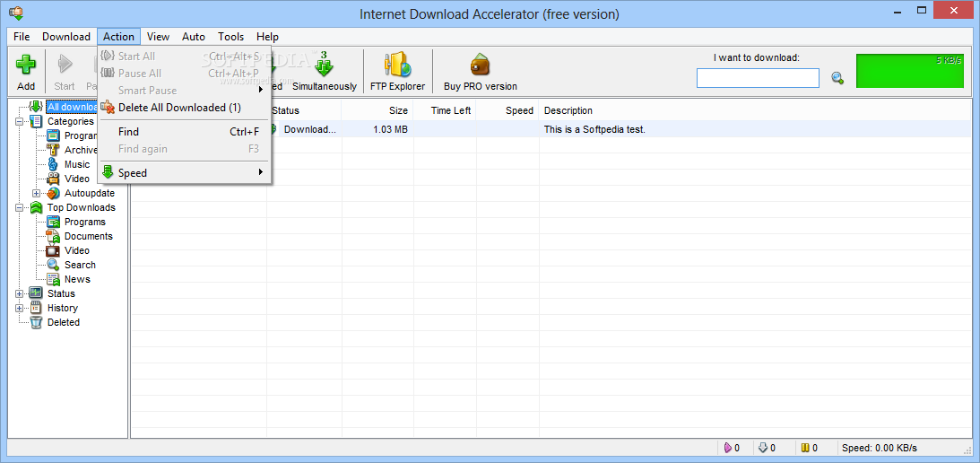Sort by the Speed column header
Image resolution: width=980 pixels, height=463 pixels.
click(x=507, y=110)
